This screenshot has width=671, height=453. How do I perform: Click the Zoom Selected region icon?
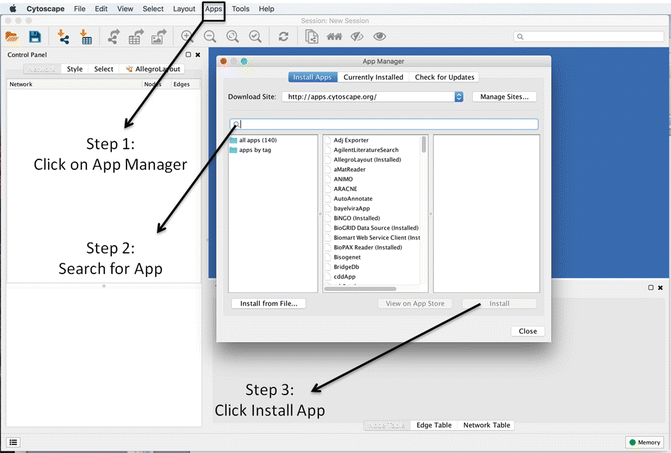(255, 36)
